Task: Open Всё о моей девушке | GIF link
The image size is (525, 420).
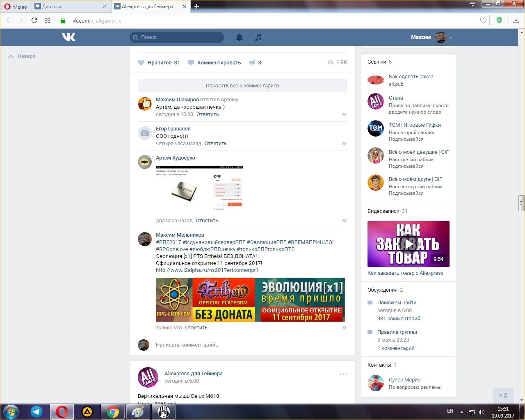Action: [419, 152]
